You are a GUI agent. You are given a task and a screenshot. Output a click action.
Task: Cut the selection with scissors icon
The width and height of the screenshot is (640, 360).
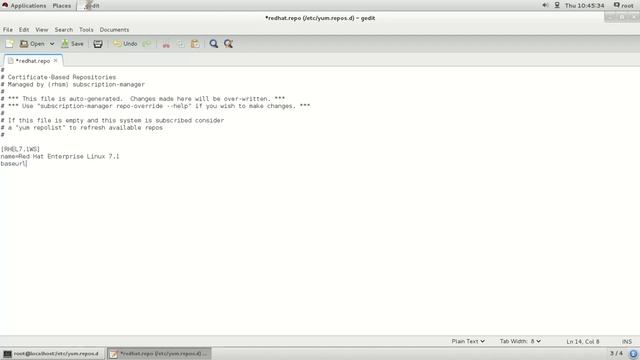point(166,44)
